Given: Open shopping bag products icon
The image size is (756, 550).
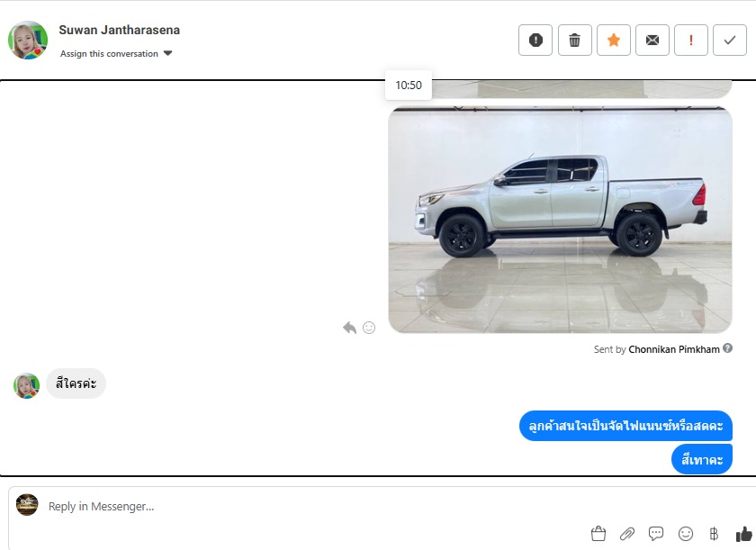Looking at the screenshot, I should 598,534.
